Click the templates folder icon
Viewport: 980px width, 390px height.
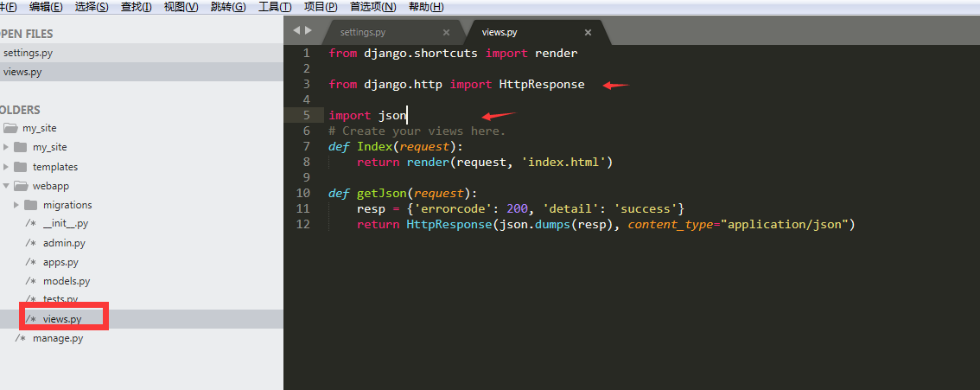click(x=21, y=167)
